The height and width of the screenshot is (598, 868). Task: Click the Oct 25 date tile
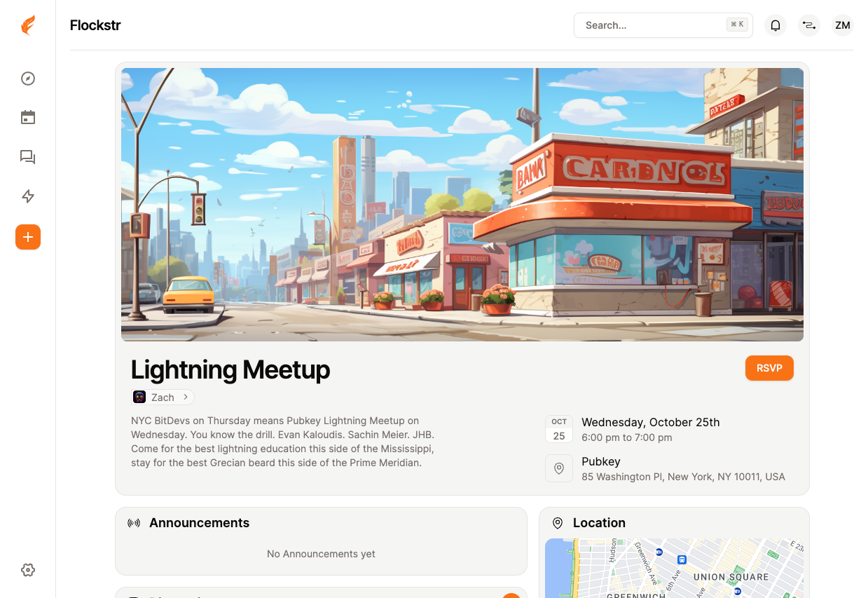[559, 429]
